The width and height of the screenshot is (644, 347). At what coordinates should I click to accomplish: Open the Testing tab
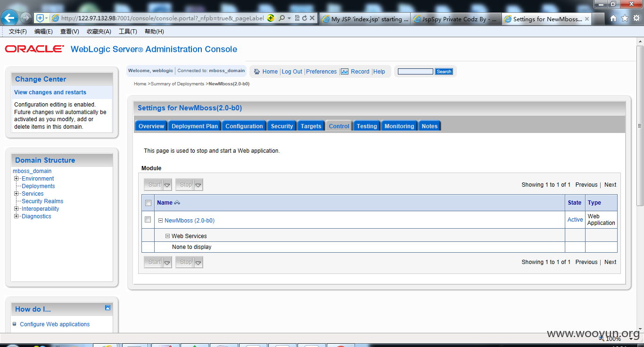coord(367,126)
